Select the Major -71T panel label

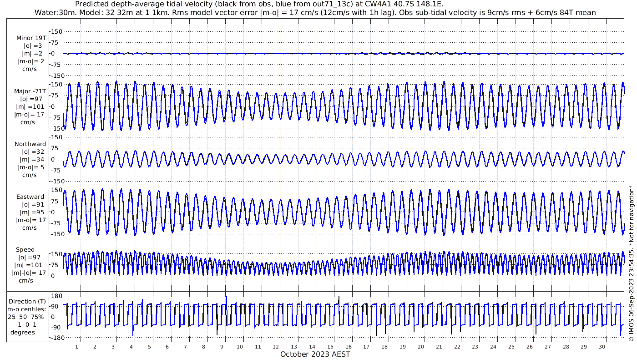pyautogui.click(x=30, y=91)
